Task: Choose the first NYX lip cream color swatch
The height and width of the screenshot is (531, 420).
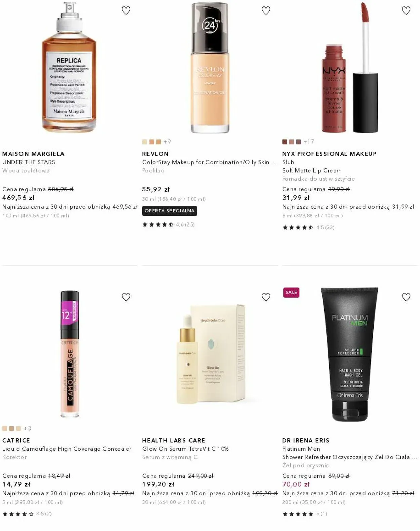Action: (285, 142)
